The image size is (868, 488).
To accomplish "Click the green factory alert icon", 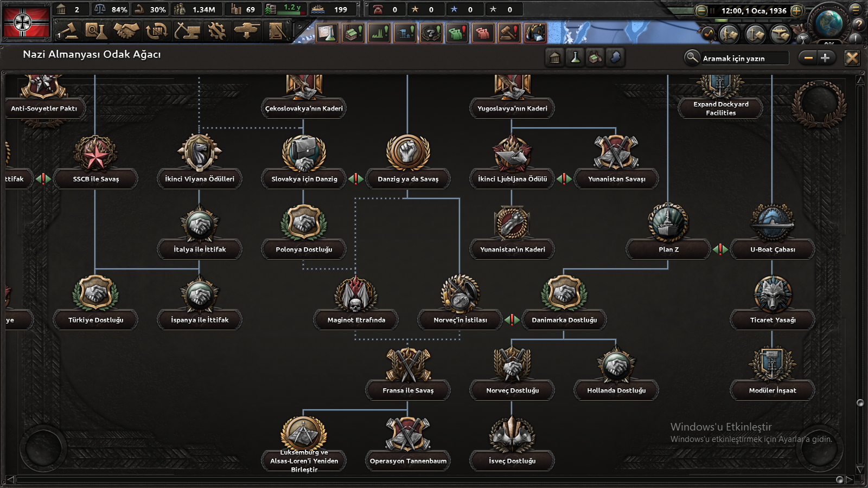I will coord(353,33).
